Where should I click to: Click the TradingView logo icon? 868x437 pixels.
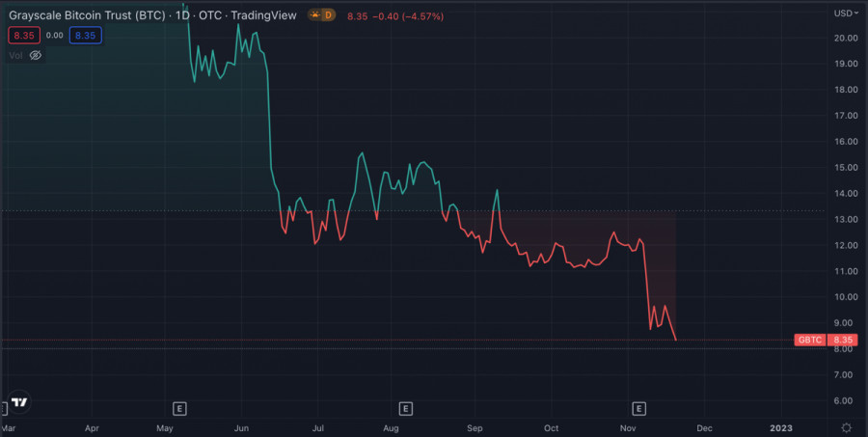pyautogui.click(x=19, y=402)
